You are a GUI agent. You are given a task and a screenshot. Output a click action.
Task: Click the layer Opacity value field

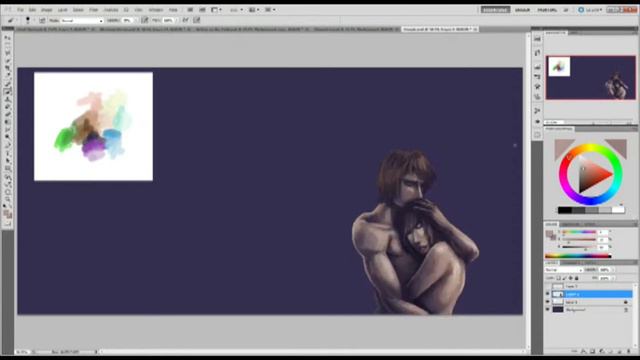pyautogui.click(x=604, y=270)
